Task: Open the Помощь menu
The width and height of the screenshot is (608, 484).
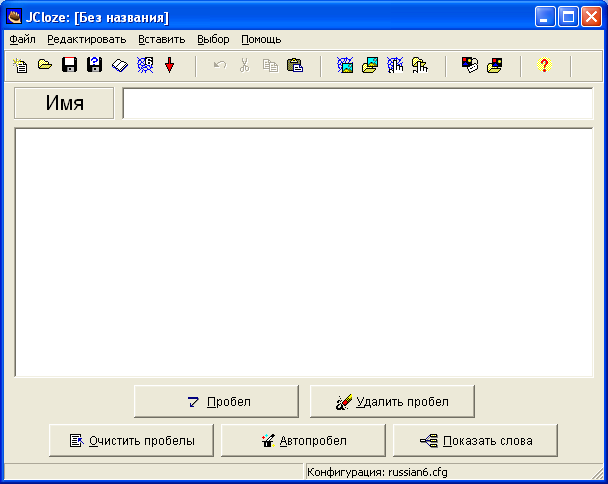Action: [x=261, y=40]
